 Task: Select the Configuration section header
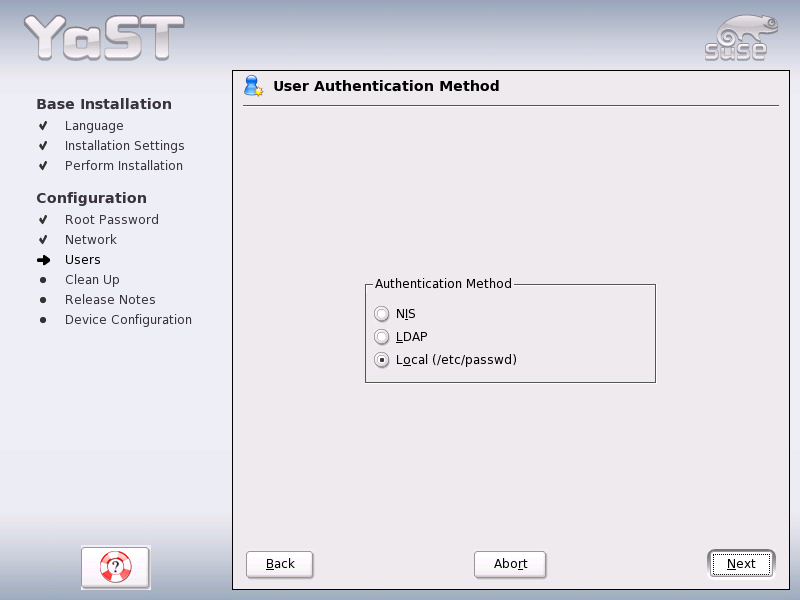coord(94,197)
